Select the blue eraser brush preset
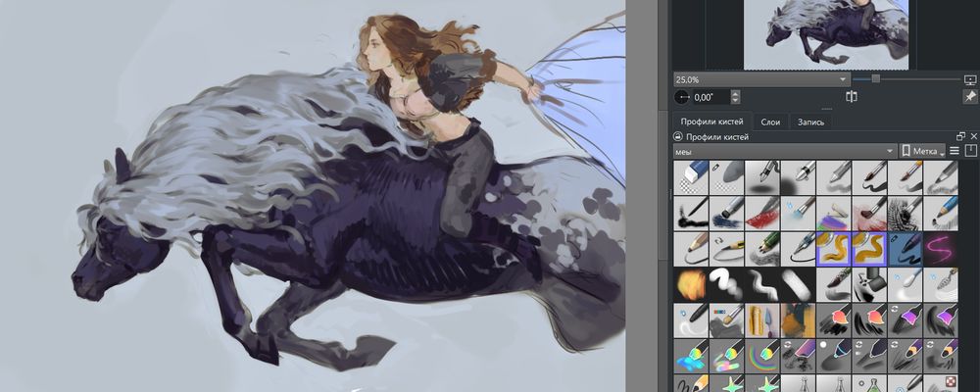Screen dimensions: 980x392 tap(691, 177)
